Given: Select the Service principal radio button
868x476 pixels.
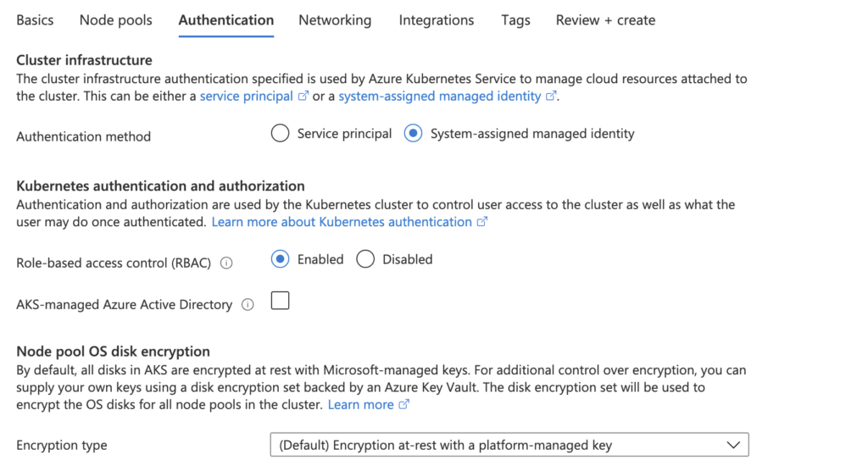Looking at the screenshot, I should 280,133.
